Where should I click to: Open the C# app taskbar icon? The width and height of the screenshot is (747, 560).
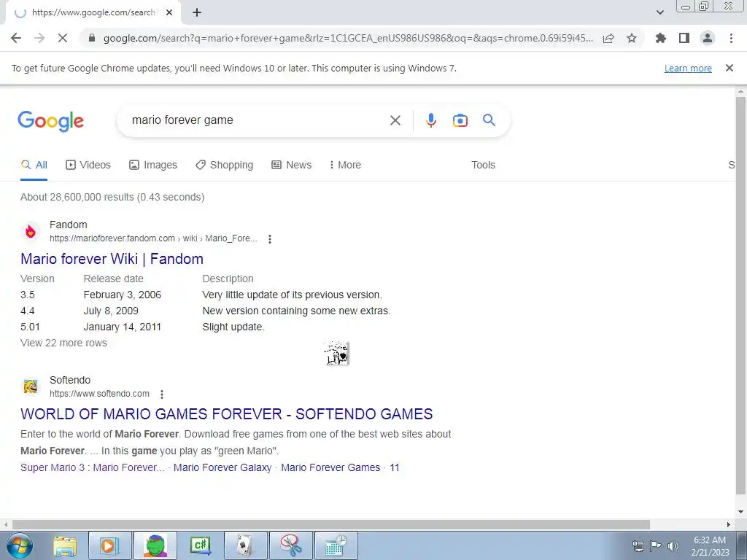[201, 545]
